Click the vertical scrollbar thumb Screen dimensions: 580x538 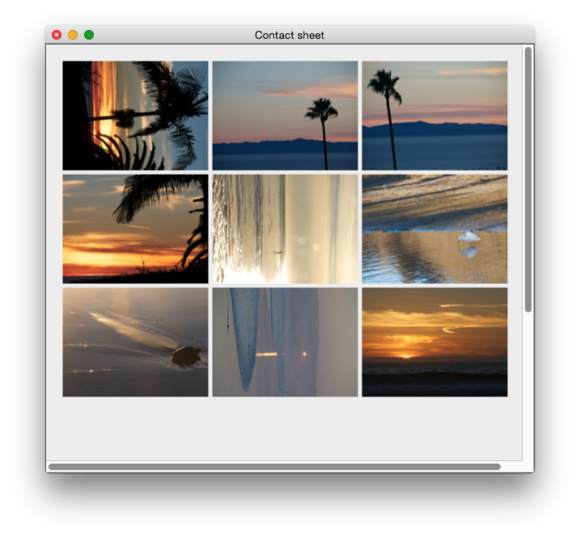pyautogui.click(x=528, y=179)
